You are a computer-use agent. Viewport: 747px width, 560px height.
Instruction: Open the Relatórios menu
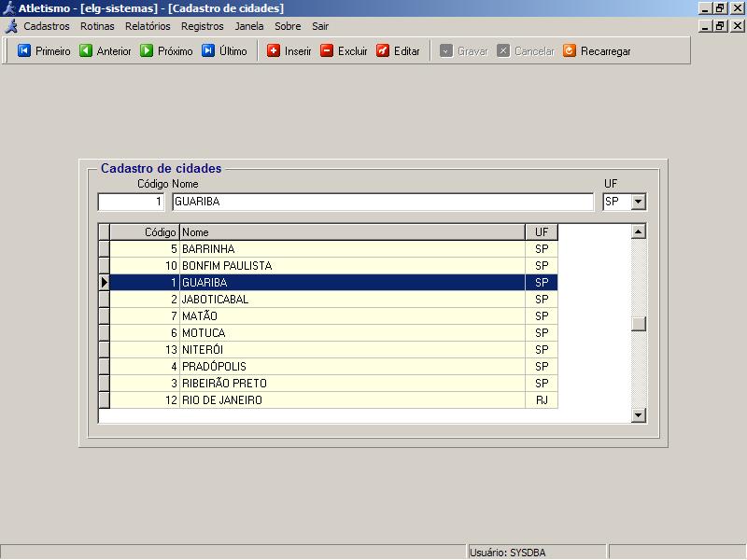click(x=148, y=26)
